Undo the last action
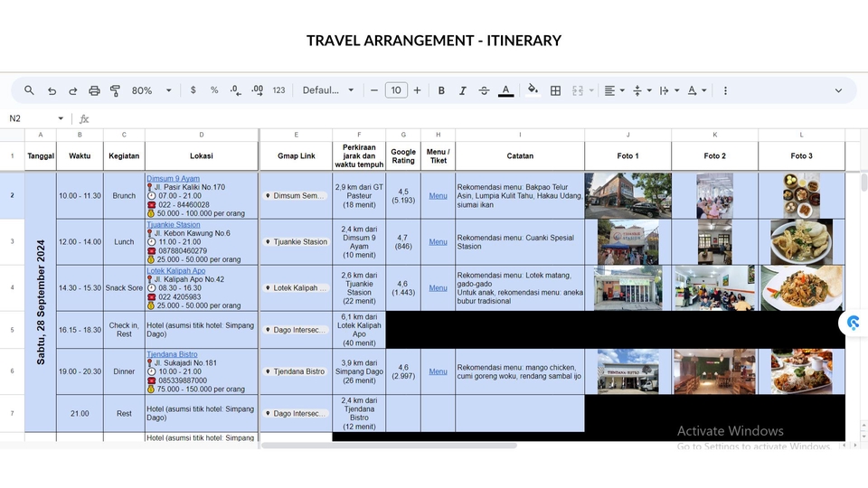The image size is (868, 488). pos(52,90)
